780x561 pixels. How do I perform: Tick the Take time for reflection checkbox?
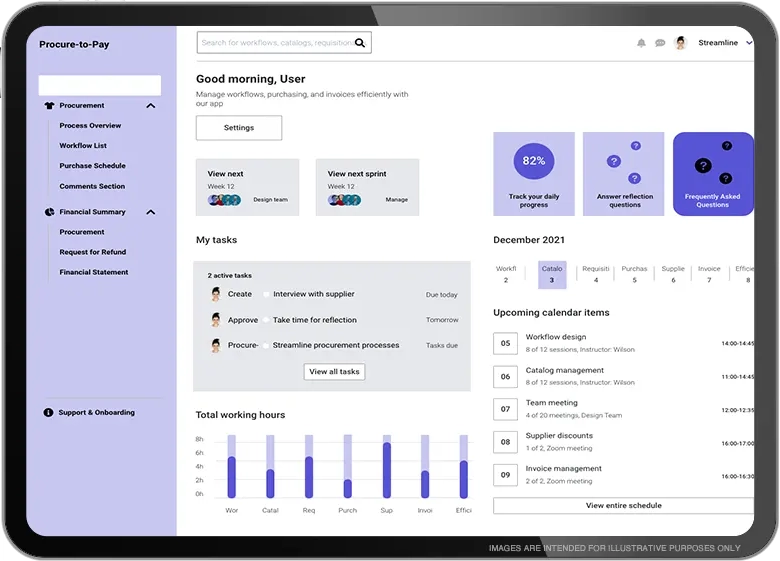[266, 320]
